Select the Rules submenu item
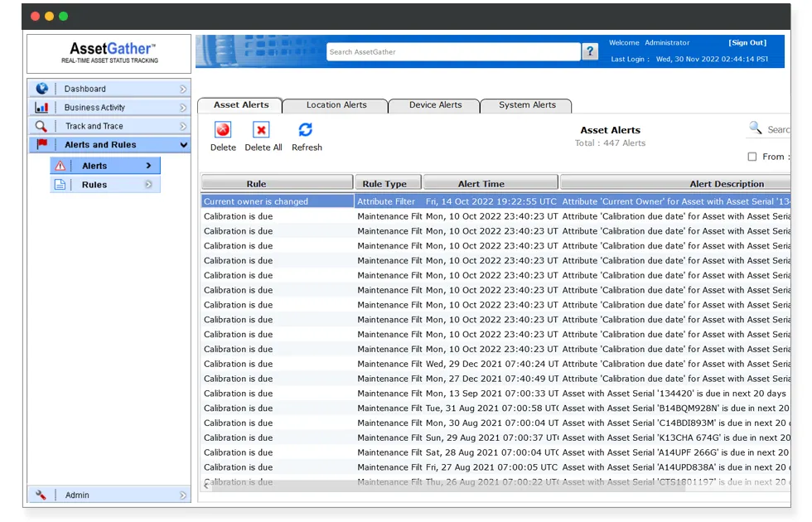 pos(105,184)
